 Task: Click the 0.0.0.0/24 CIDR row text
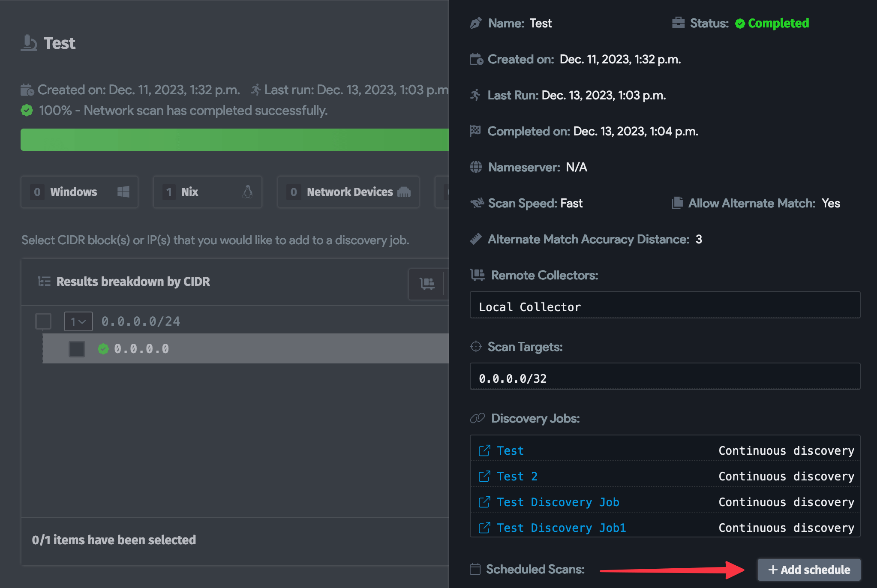141,321
